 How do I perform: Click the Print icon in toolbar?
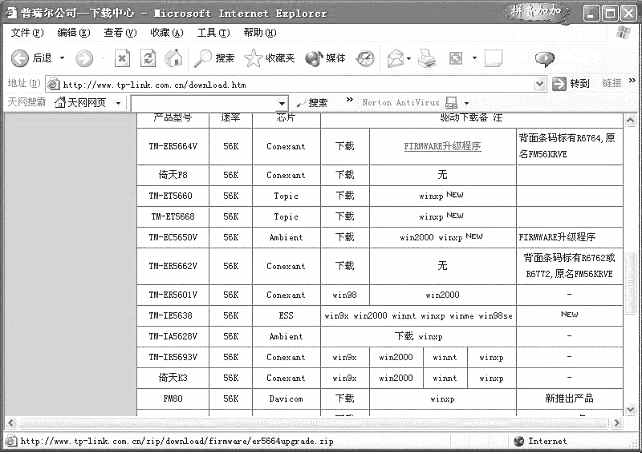click(x=427, y=59)
